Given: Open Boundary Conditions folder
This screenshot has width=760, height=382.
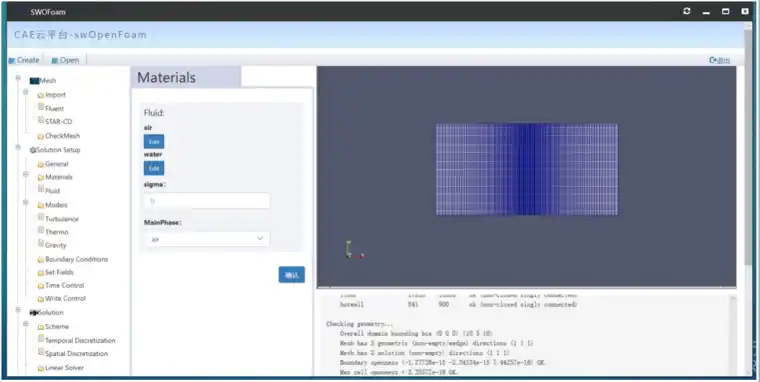Looking at the screenshot, I should (76, 259).
